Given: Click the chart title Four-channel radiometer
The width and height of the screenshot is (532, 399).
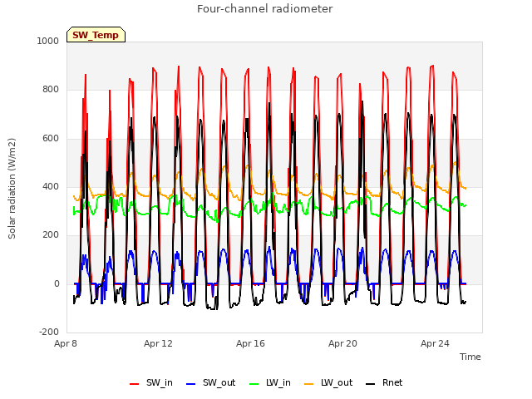Looking at the screenshot, I should (265, 8).
